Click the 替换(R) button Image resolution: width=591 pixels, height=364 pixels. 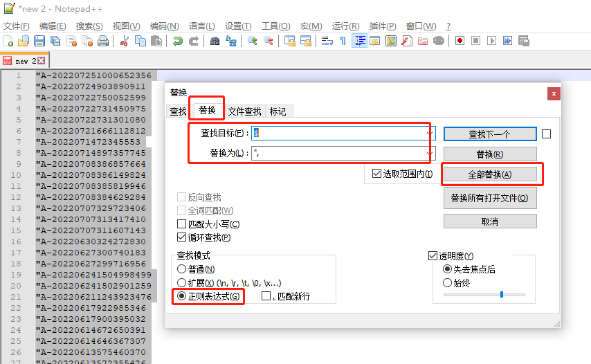[x=490, y=154]
